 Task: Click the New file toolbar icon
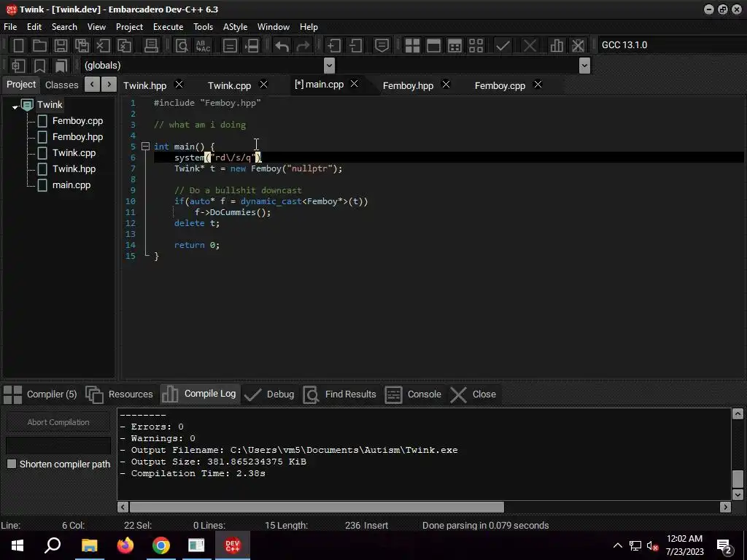point(18,46)
